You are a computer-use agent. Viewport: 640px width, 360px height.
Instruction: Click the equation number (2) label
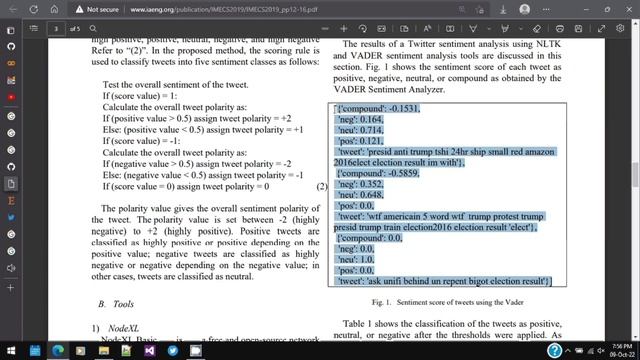(322, 187)
